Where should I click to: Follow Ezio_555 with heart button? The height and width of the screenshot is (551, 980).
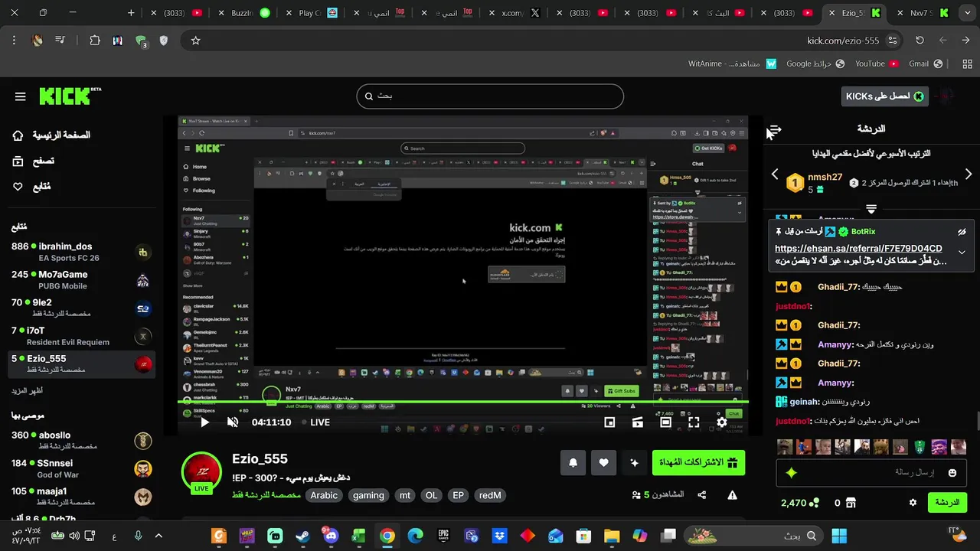(603, 462)
